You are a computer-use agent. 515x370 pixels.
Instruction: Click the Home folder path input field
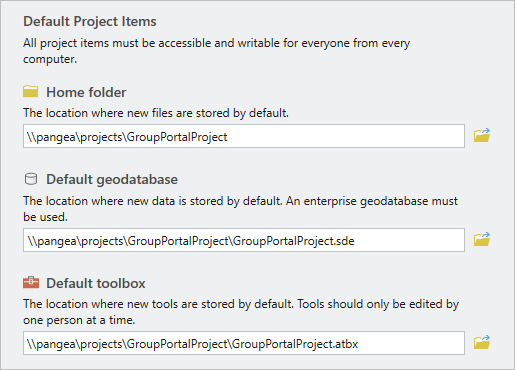[x=244, y=136]
